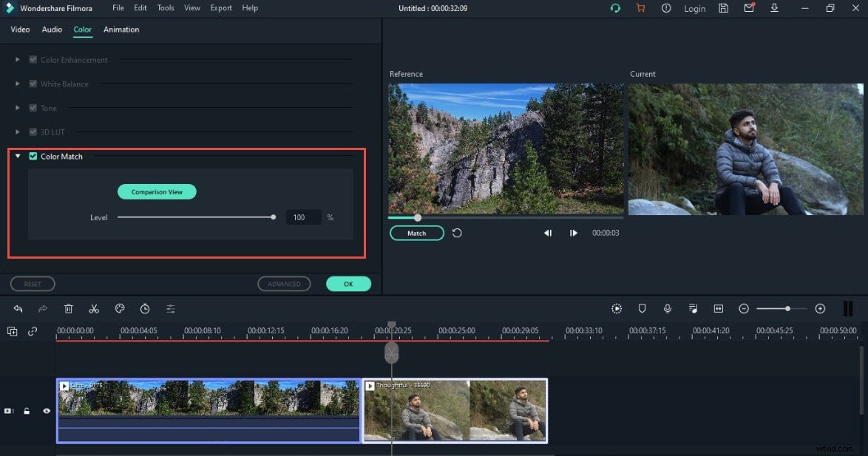Uncheck the White Balance checkbox
The width and height of the screenshot is (868, 456).
point(33,84)
